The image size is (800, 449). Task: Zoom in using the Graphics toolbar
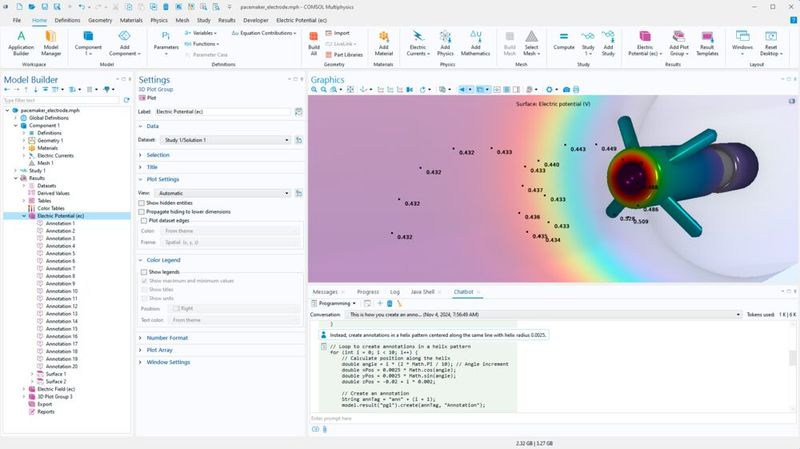[x=314, y=89]
